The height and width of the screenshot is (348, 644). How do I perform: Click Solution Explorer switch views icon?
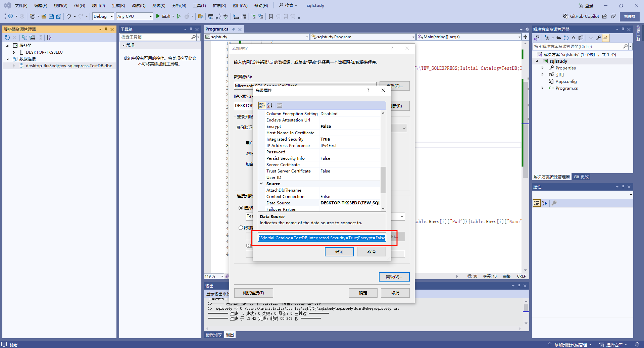pyautogui.click(x=537, y=38)
